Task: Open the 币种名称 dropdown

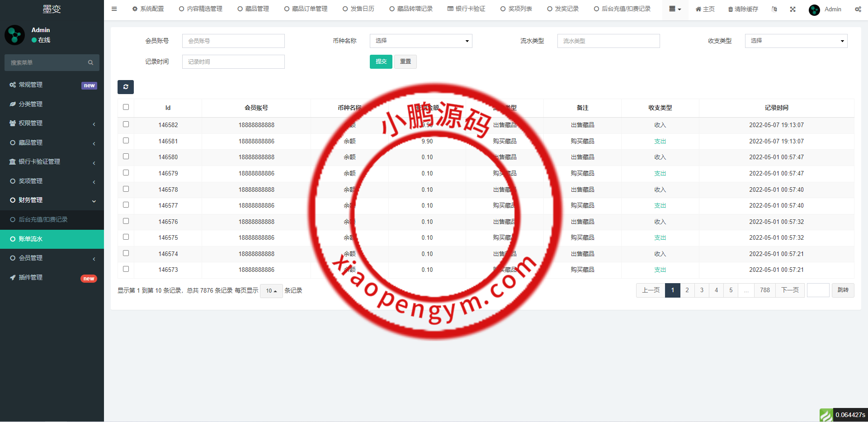Action: (421, 41)
